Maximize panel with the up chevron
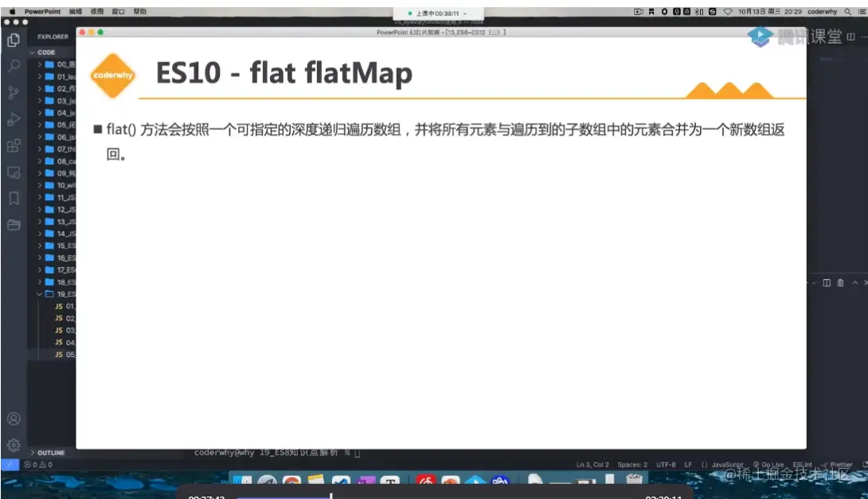 click(854, 282)
